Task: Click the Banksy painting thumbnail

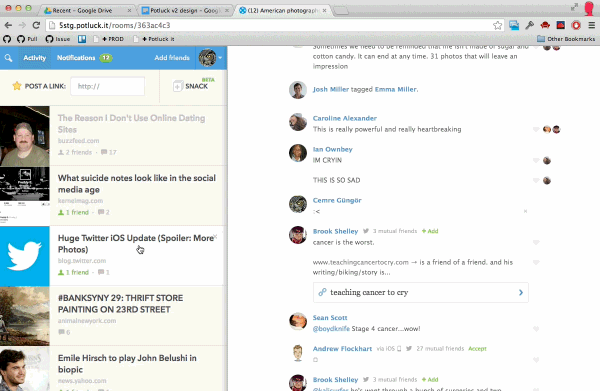Action: (x=24, y=316)
